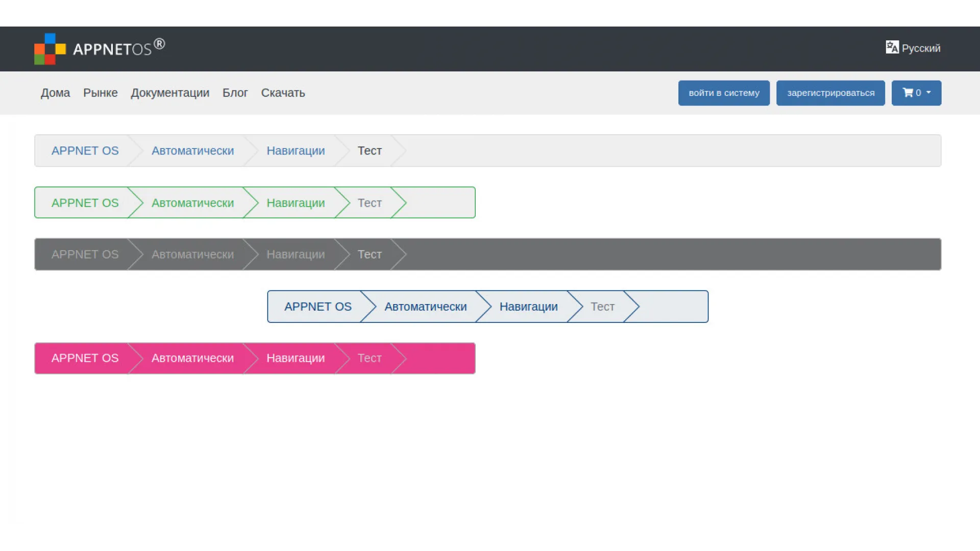Image resolution: width=980 pixels, height=551 pixels.
Task: Click Навигации in the dark gray breadcrumb
Action: click(x=296, y=254)
